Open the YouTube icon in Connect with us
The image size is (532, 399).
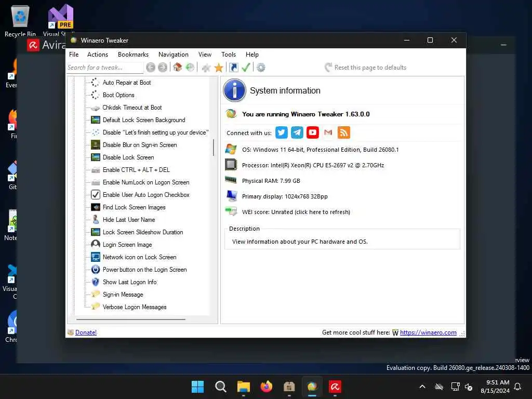(312, 132)
